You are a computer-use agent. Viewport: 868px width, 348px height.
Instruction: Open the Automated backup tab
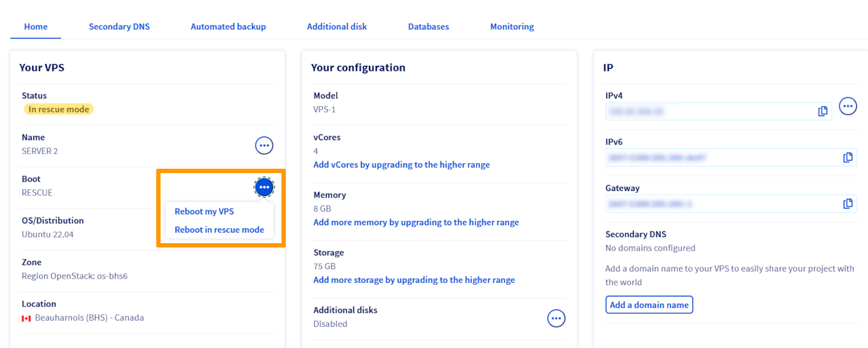[228, 27]
